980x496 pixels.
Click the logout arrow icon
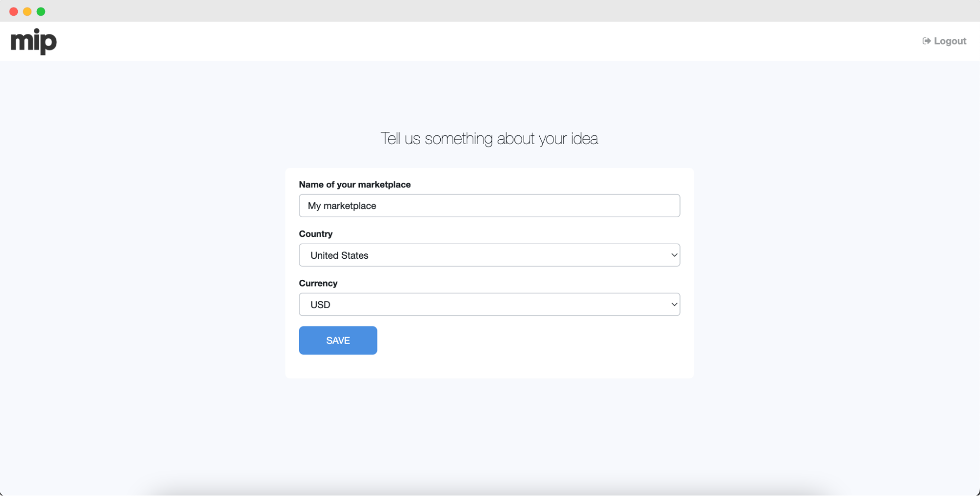point(926,41)
